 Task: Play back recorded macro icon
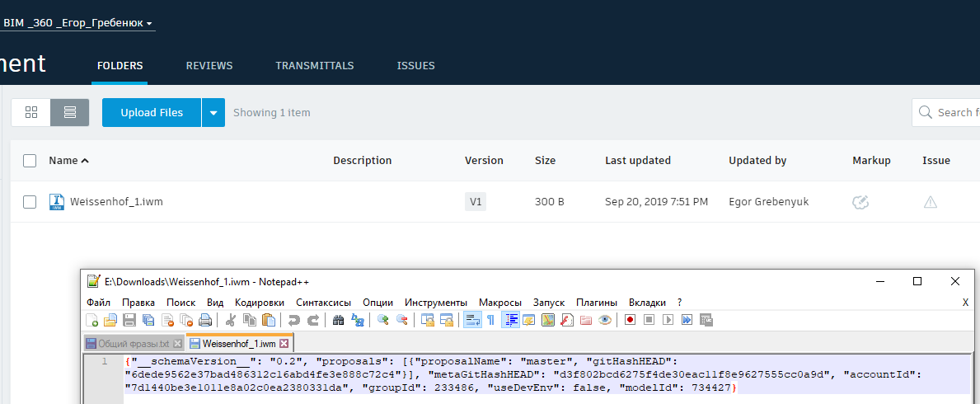[668, 320]
